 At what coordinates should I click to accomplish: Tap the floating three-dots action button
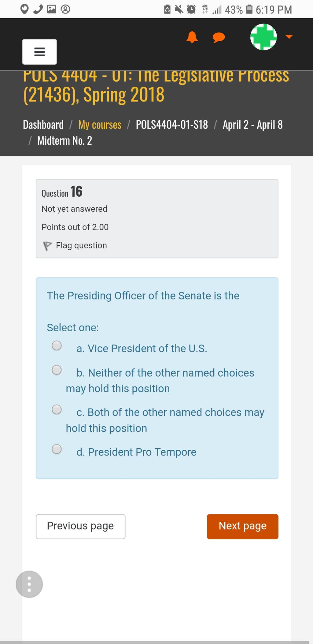tap(29, 584)
